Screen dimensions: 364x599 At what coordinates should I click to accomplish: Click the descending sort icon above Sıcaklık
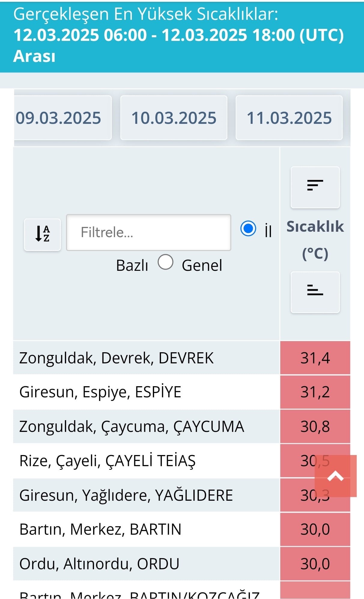[x=314, y=187]
